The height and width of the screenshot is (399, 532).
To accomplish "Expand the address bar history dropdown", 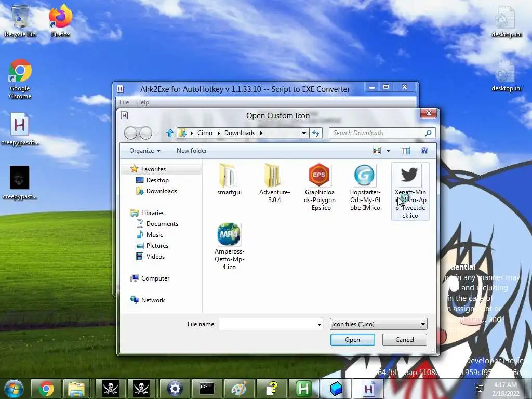I will click(304, 134).
